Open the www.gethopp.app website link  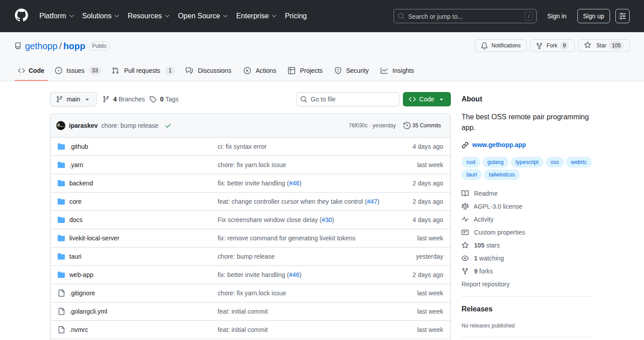(499, 145)
